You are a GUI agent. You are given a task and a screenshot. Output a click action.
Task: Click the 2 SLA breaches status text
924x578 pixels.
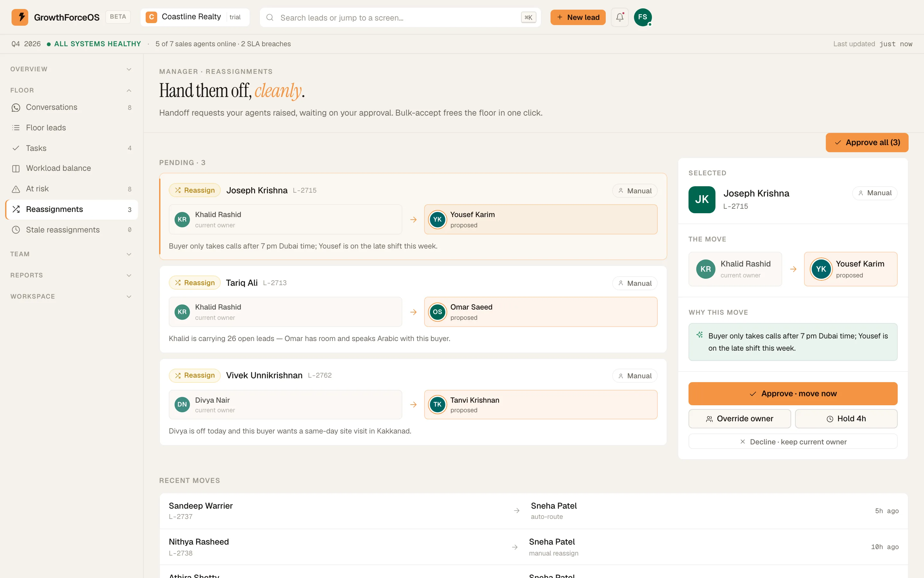point(266,44)
